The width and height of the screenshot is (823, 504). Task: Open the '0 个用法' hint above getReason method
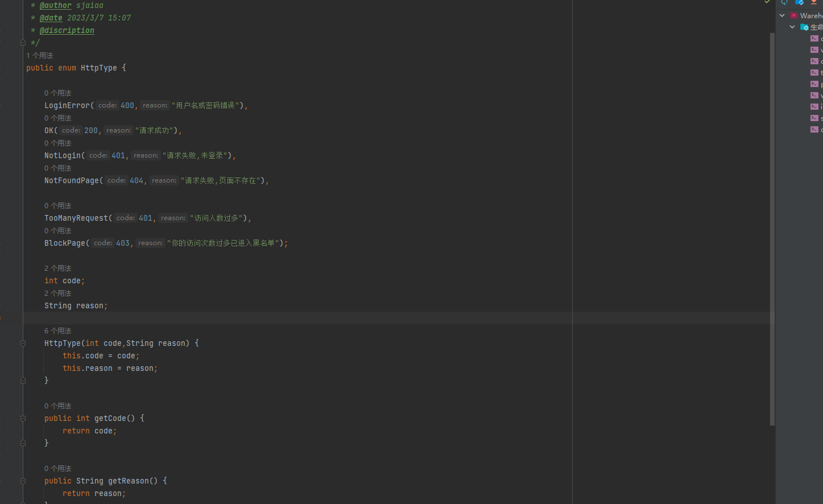(58, 468)
